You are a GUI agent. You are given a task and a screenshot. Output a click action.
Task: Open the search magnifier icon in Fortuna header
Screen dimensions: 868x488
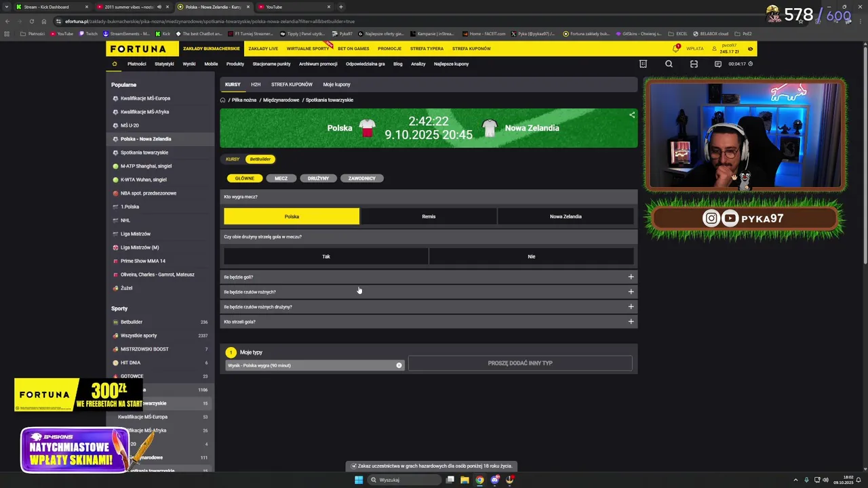click(x=669, y=64)
